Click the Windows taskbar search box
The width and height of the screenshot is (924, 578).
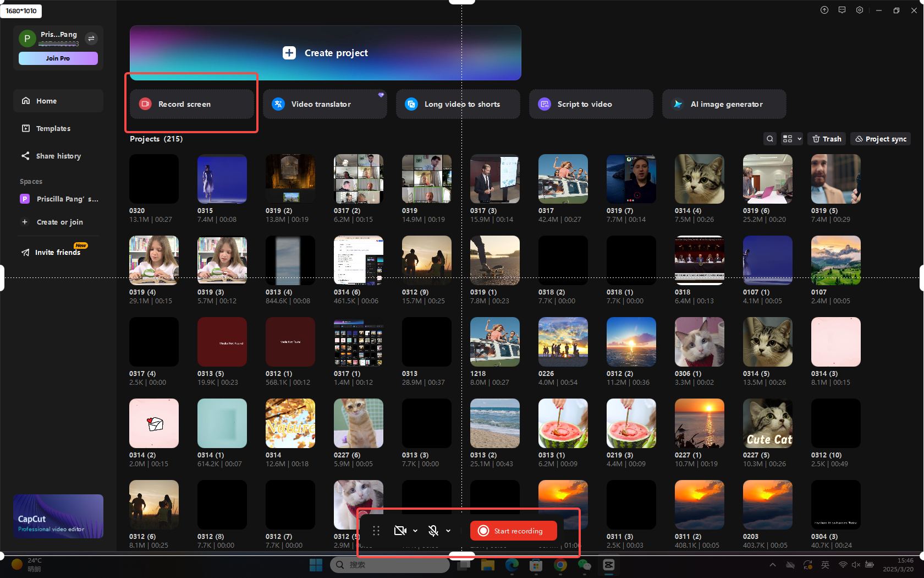coord(389,565)
